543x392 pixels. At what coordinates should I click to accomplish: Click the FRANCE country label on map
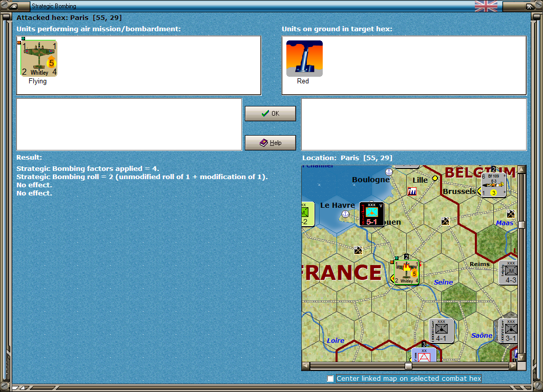click(x=342, y=273)
